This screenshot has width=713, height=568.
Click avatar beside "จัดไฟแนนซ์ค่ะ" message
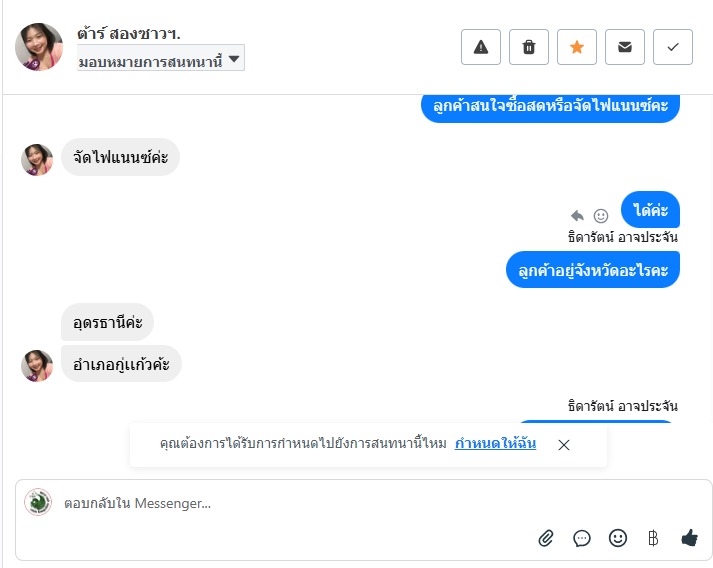click(37, 159)
